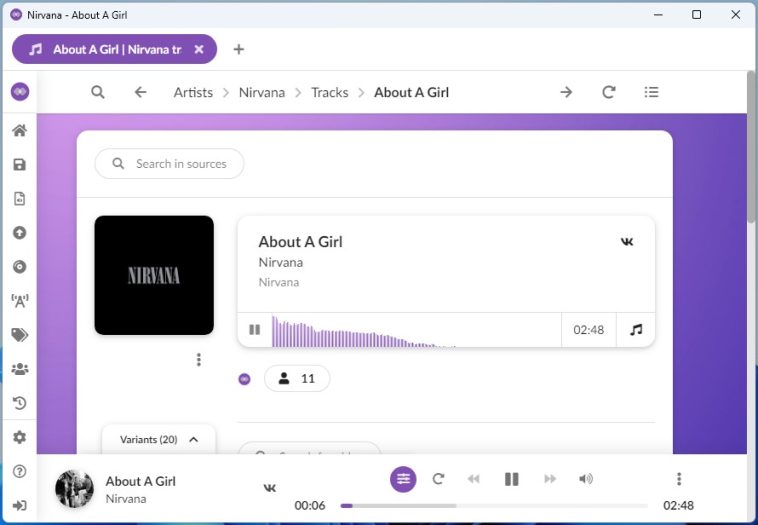This screenshot has width=758, height=525.
Task: Open the saved items floppy-disk icon
Action: point(20,165)
